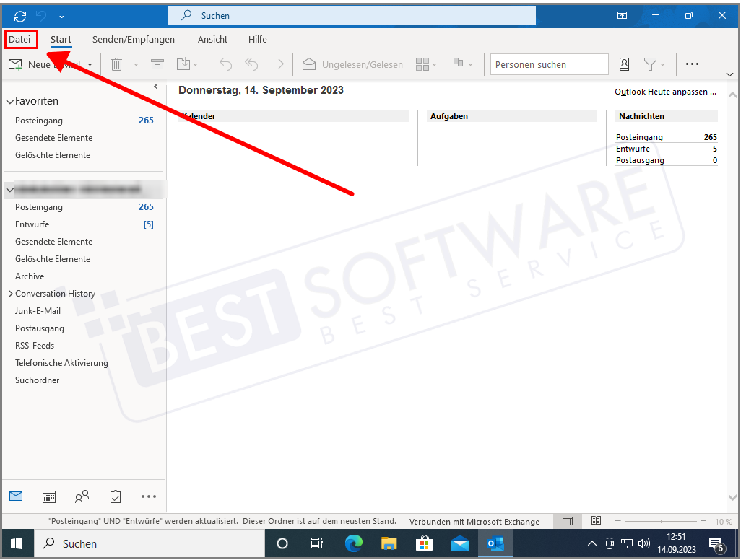Open the Tasks view icon
The image size is (741, 560).
pos(115,496)
